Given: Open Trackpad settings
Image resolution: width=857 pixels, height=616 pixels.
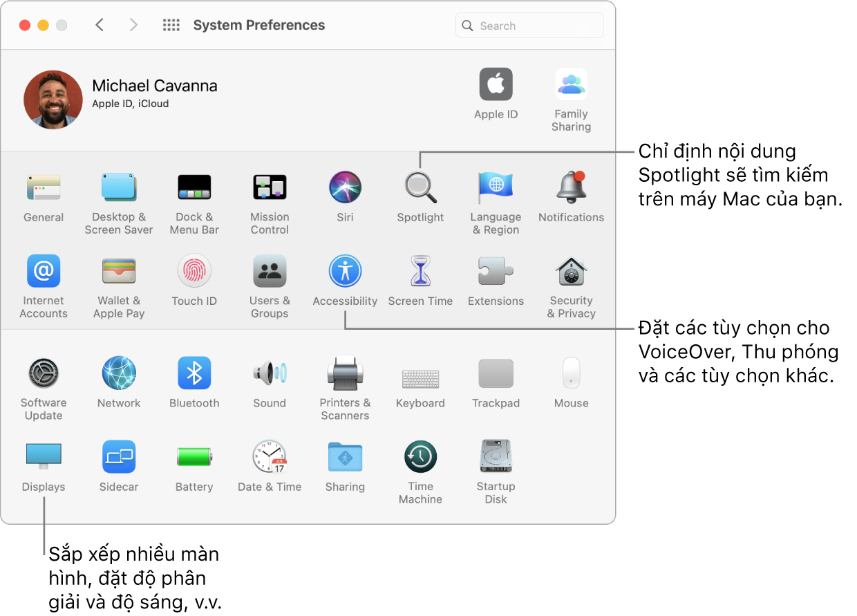Looking at the screenshot, I should (x=496, y=373).
